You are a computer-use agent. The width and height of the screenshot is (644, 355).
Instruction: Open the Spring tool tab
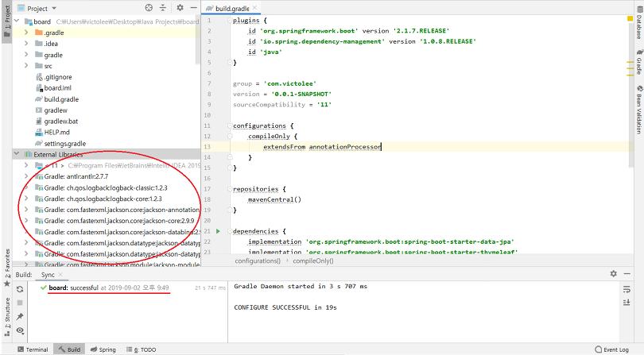[103, 349]
